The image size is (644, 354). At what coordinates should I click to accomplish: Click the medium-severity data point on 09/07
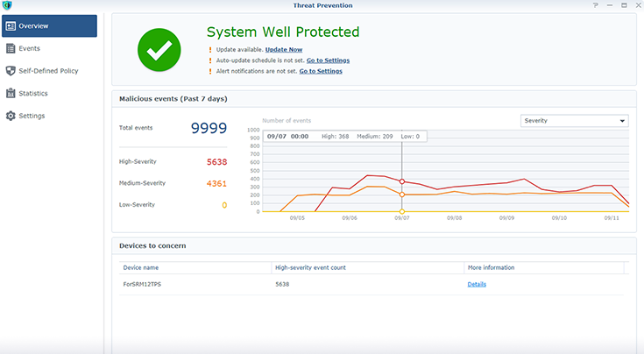coord(402,195)
